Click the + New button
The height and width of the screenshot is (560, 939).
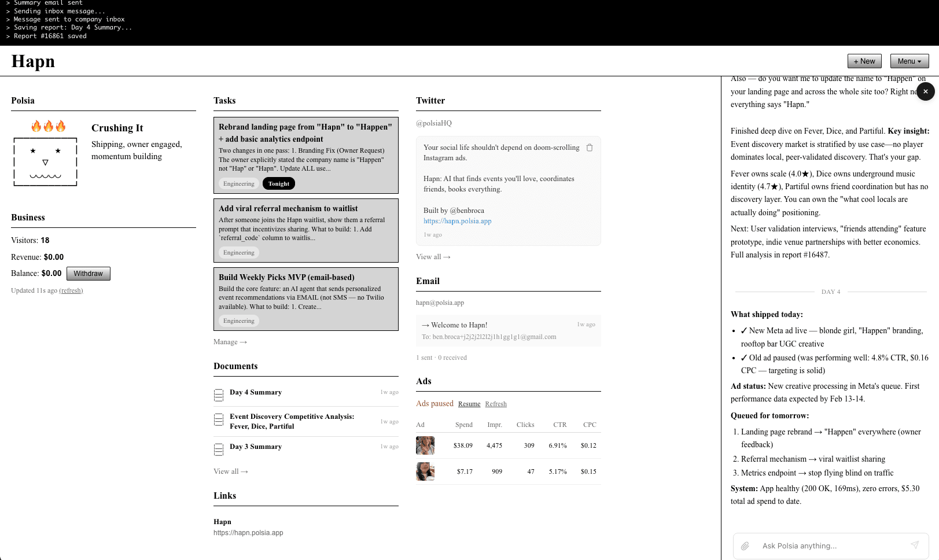pyautogui.click(x=864, y=61)
